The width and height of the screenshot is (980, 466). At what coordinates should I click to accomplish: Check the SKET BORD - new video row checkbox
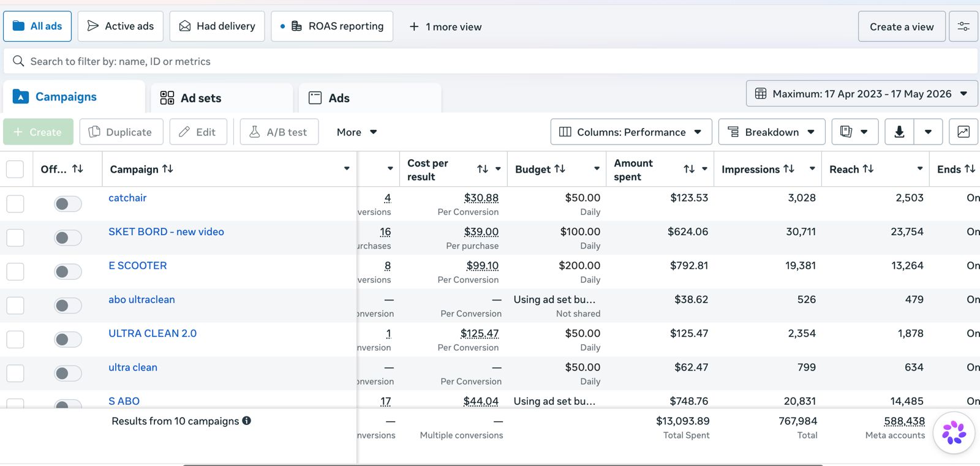(15, 238)
